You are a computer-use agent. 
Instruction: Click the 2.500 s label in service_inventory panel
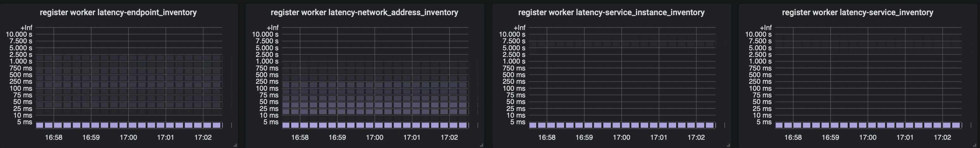(760, 54)
